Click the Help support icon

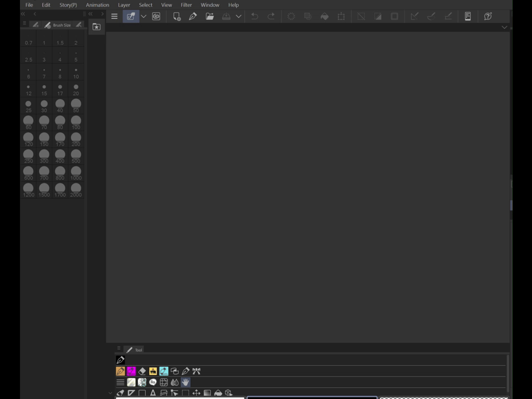(488, 17)
